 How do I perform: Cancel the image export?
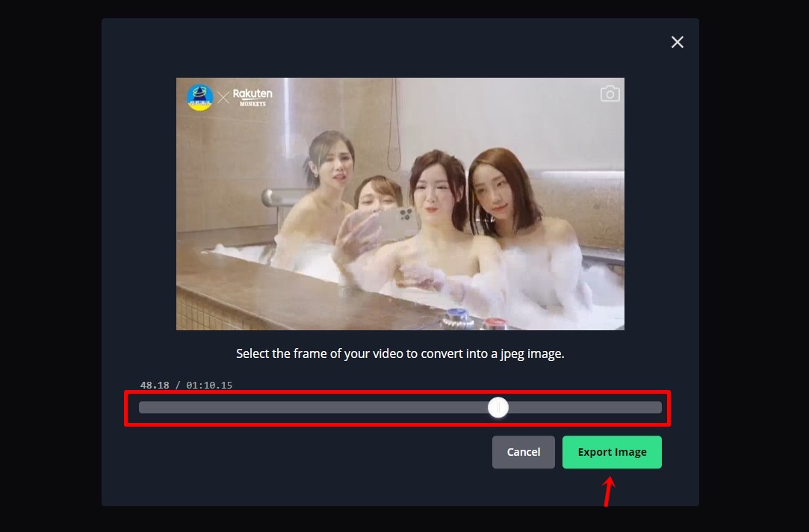pos(523,452)
